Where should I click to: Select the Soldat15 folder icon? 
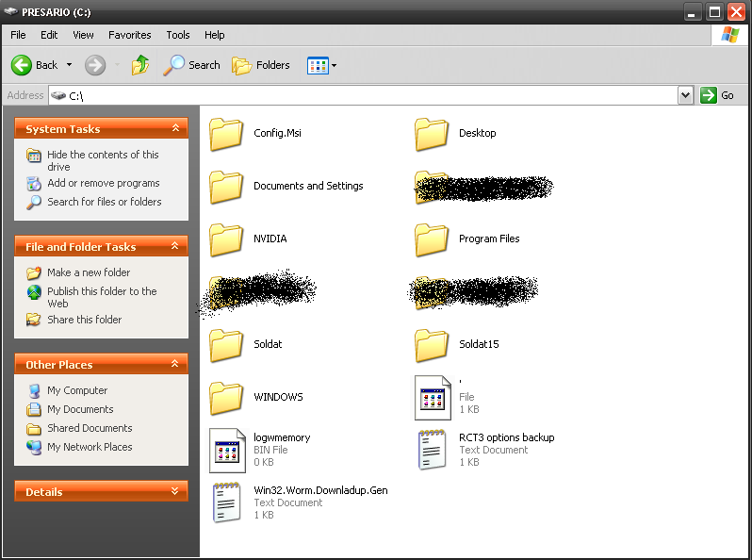point(432,345)
